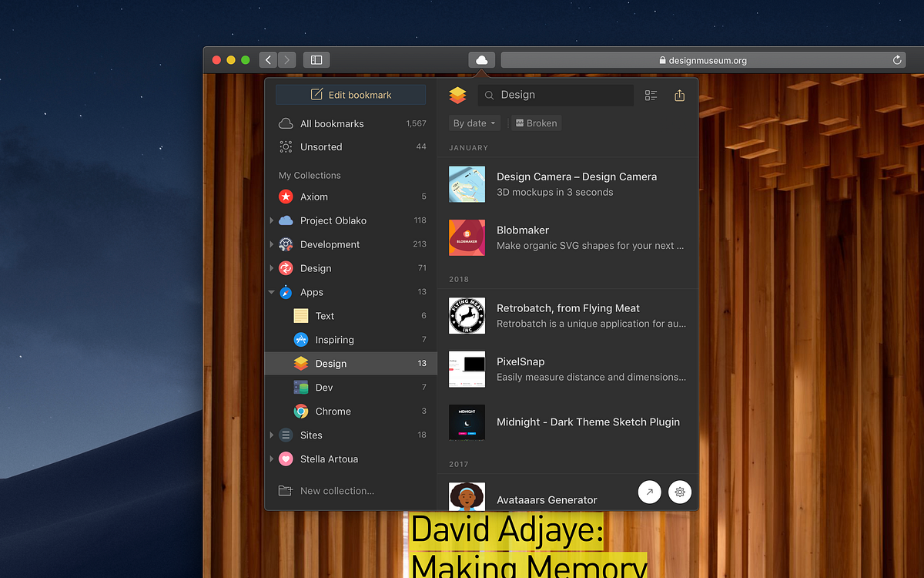Click the pink heart Stella Artoua icon

click(286, 459)
